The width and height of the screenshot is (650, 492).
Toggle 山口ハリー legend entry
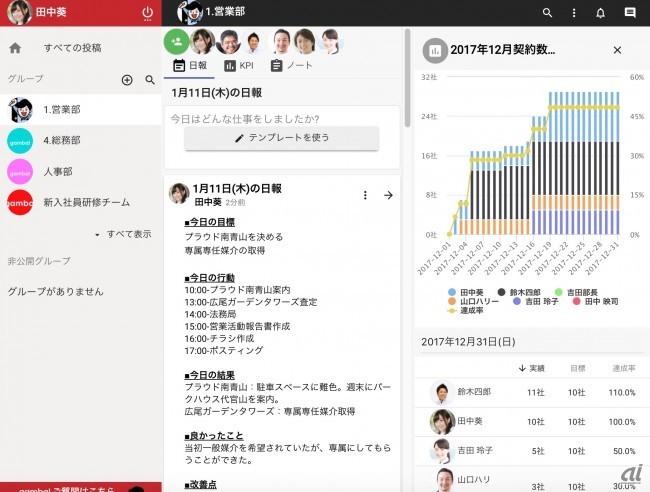(473, 301)
